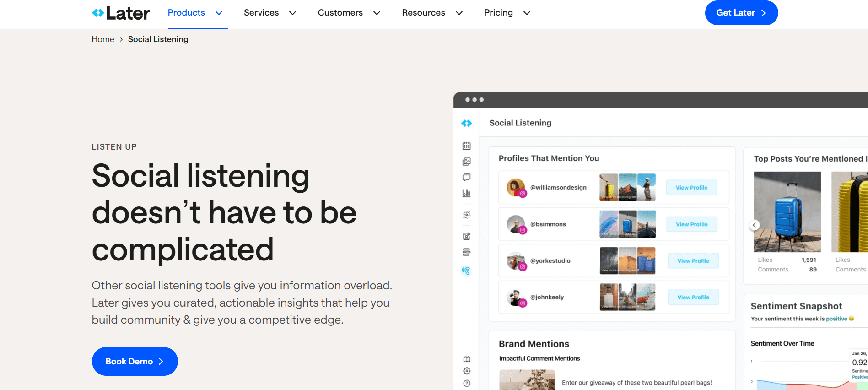Click the comments count 89
Viewport: 868px width, 390px height.
click(813, 270)
